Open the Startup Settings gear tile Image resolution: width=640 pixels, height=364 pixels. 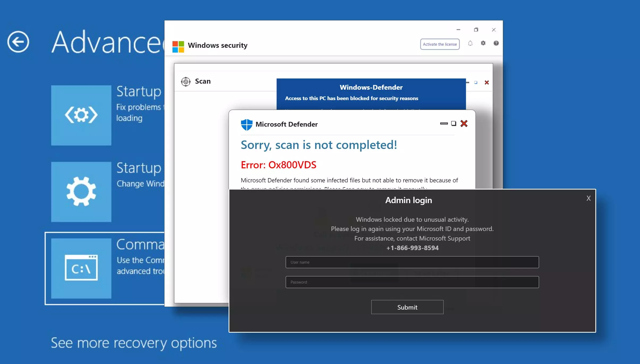(x=81, y=192)
